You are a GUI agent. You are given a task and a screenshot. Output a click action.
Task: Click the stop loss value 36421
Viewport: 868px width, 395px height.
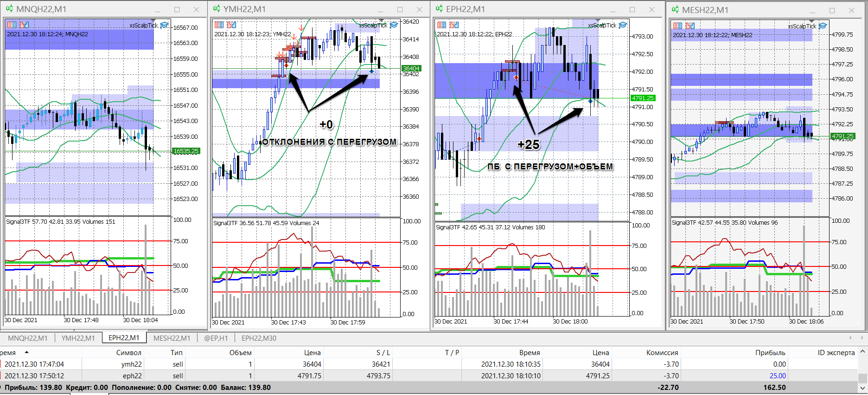381,364
